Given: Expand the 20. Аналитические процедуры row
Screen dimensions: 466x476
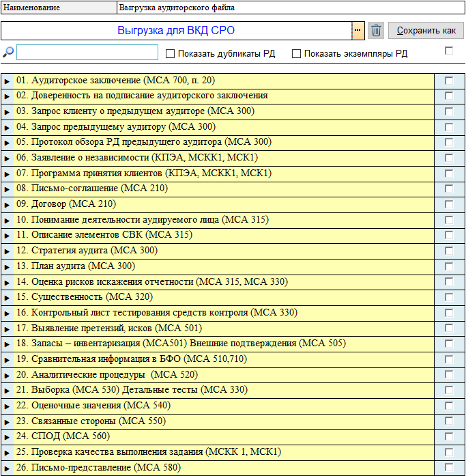Looking at the screenshot, I should click(x=7, y=375).
